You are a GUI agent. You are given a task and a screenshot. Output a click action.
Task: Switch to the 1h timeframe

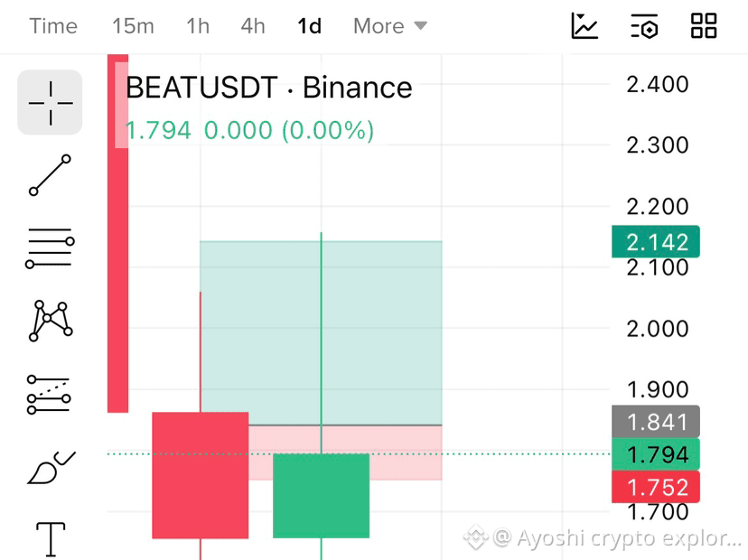(x=198, y=26)
